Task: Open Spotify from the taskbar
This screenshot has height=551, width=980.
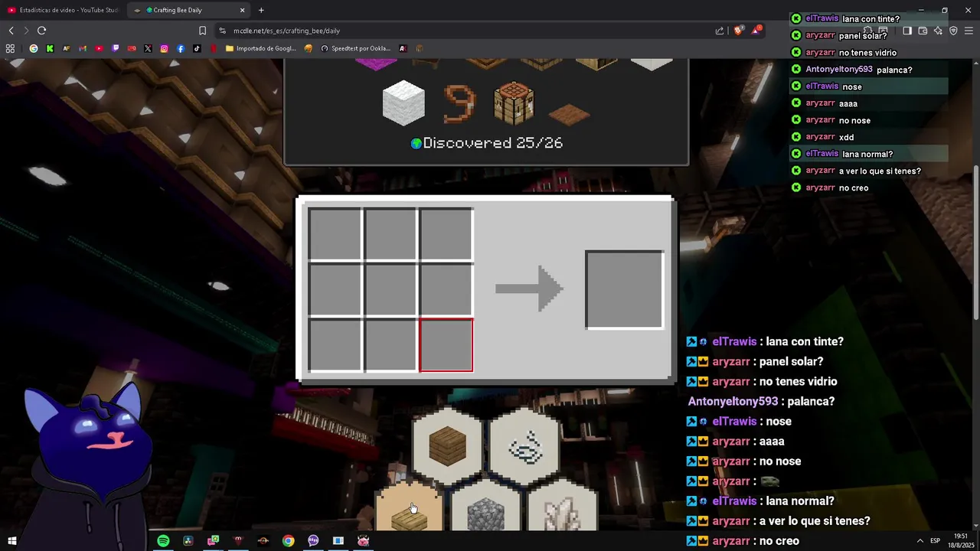Action: coord(163,541)
